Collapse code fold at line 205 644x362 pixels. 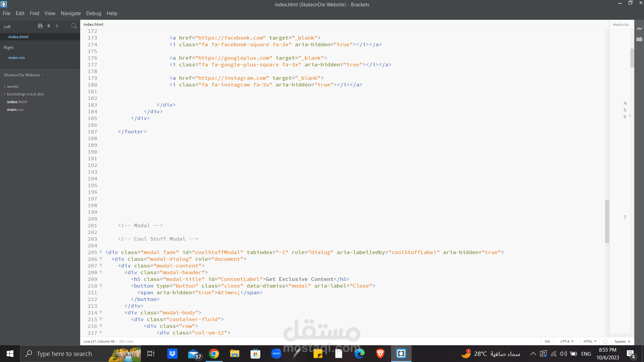pos(101,252)
